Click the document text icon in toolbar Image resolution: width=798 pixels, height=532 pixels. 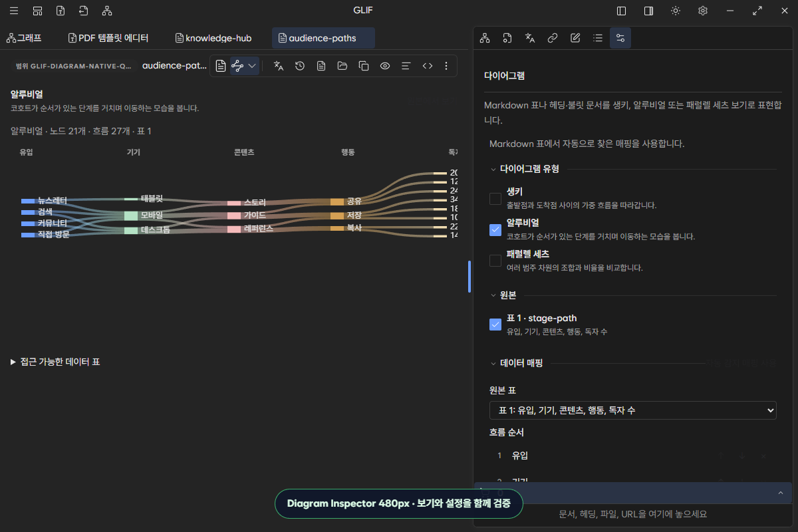click(x=321, y=66)
